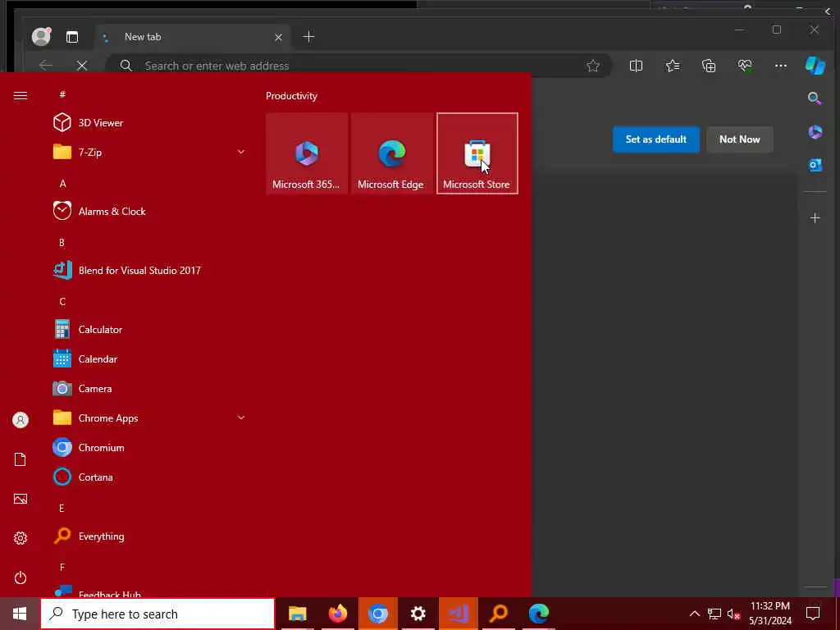
Task: Open the 7-Zip folder
Action: click(150, 152)
